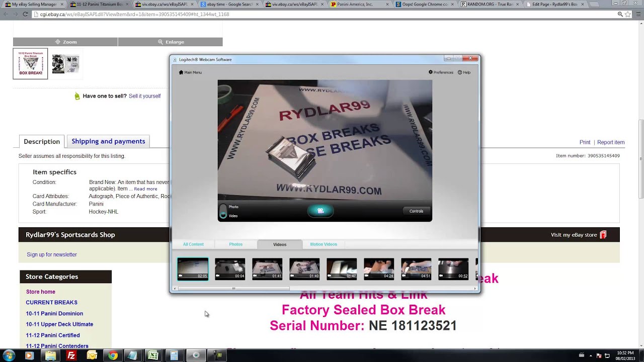
Task: Switch to Photos tab
Action: point(235,244)
